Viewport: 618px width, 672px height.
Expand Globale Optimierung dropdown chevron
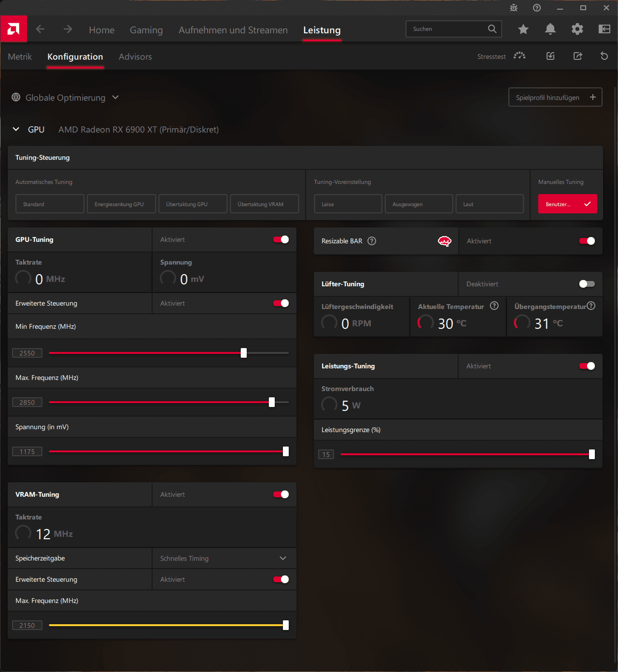(x=115, y=97)
